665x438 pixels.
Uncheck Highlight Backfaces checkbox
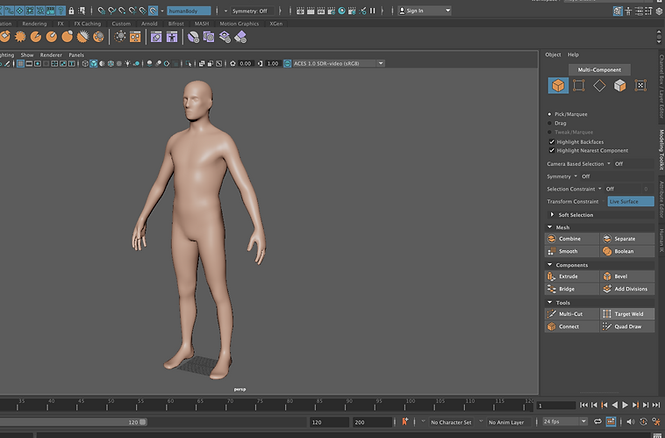click(x=552, y=142)
